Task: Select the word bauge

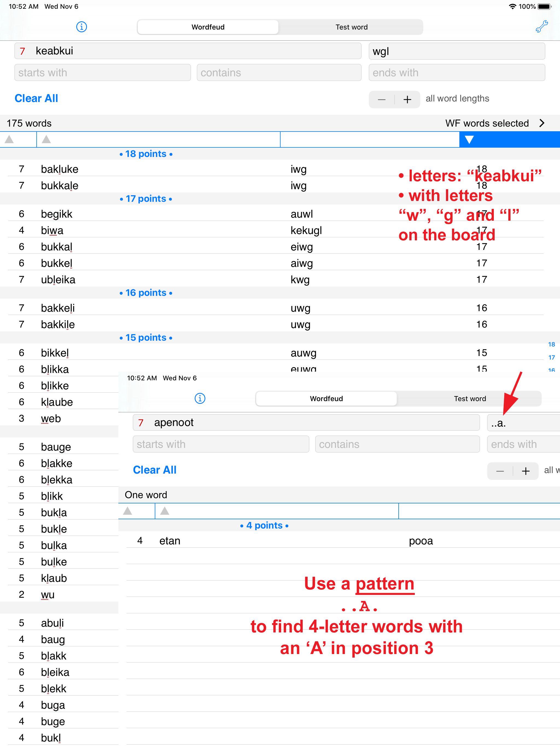Action: point(56,447)
